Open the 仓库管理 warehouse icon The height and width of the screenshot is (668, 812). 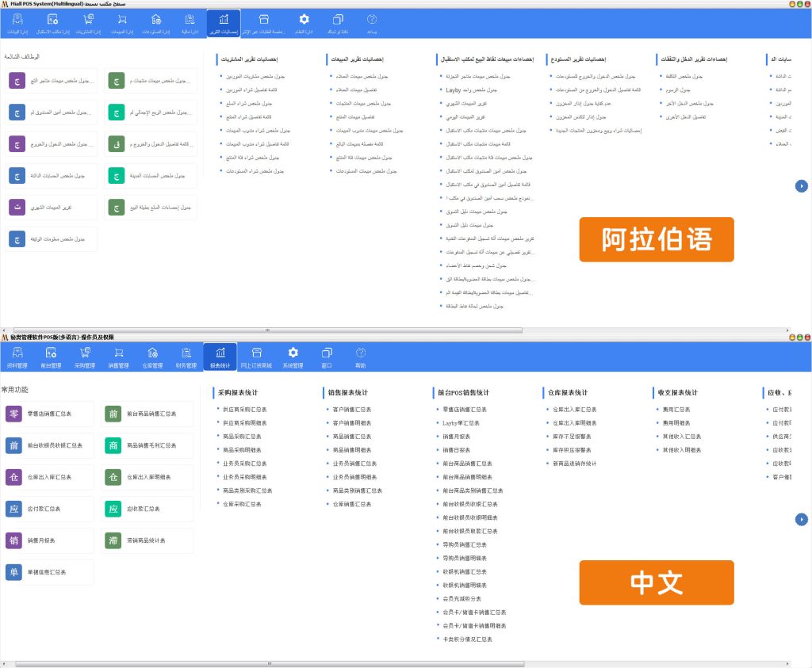click(x=152, y=357)
